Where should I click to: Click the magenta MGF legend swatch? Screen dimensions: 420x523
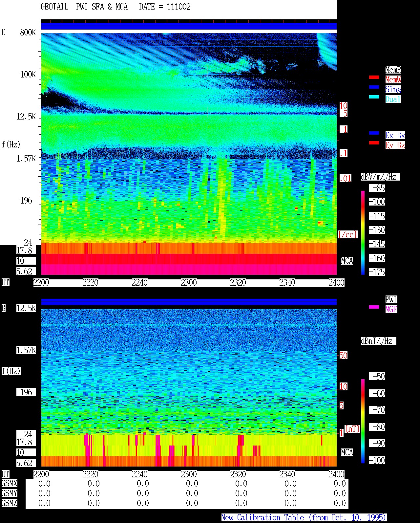[x=374, y=307]
